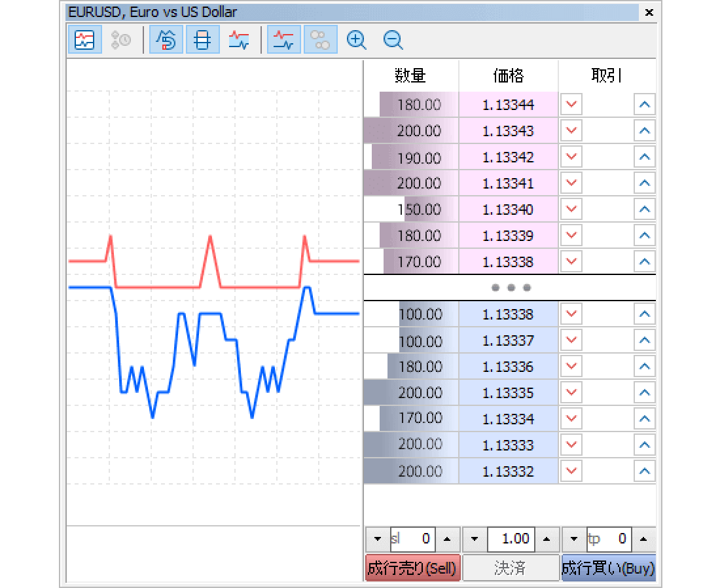The height and width of the screenshot is (588, 720).
Task: Zoom out of the tick chart
Action: (393, 40)
